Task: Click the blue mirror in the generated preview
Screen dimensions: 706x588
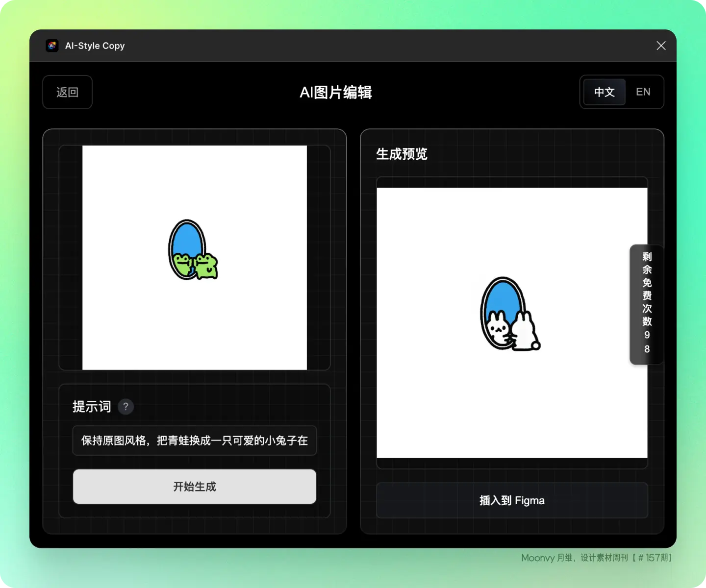Action: pos(500,296)
